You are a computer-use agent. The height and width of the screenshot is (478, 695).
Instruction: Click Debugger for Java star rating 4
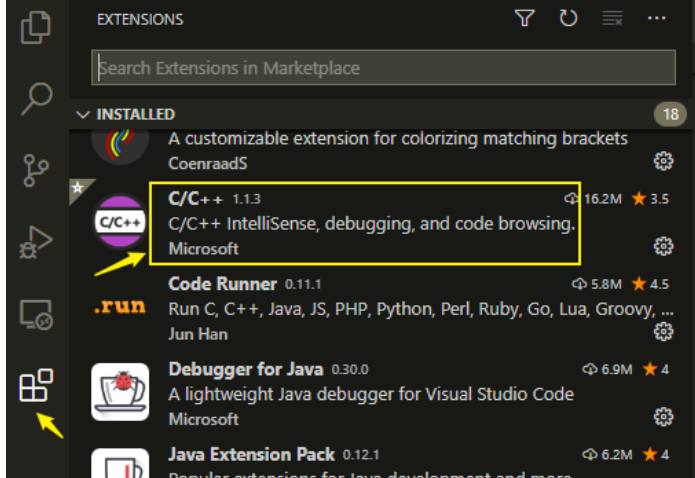point(656,369)
